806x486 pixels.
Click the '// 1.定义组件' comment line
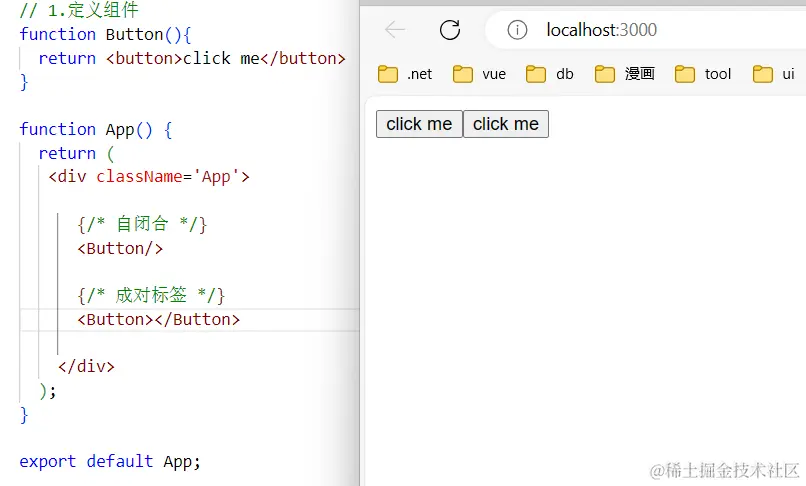[79, 10]
